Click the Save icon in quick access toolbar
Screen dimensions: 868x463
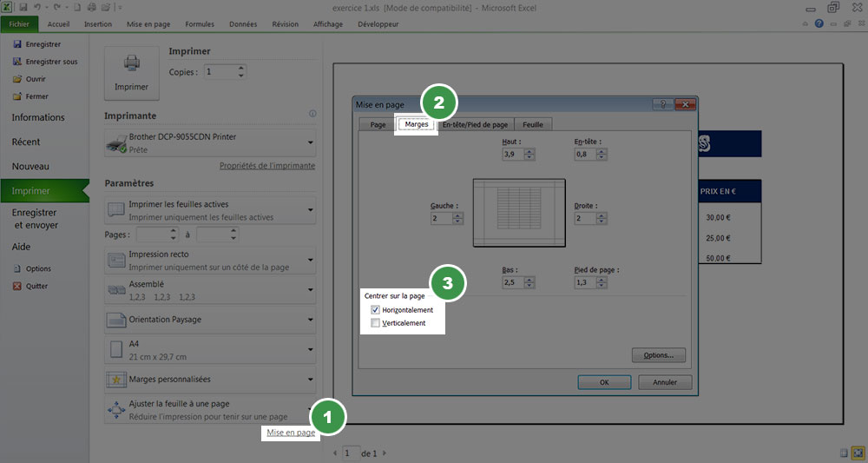coord(23,8)
